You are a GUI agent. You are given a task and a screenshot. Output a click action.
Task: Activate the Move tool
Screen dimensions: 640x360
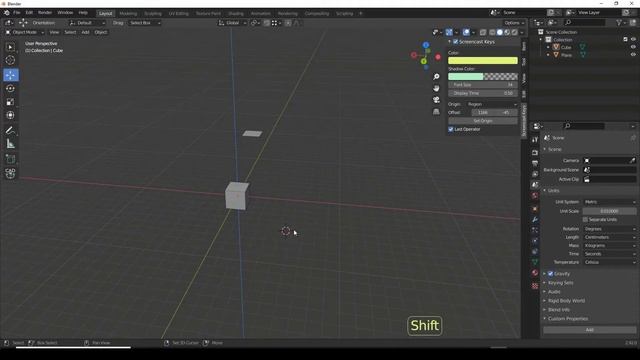(x=11, y=75)
